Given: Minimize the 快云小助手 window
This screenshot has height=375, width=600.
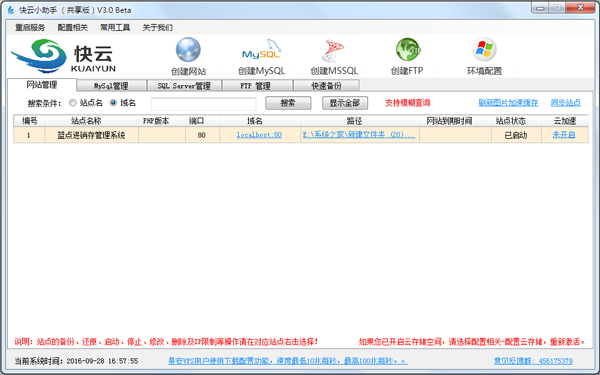Looking at the screenshot, I should click(540, 8).
